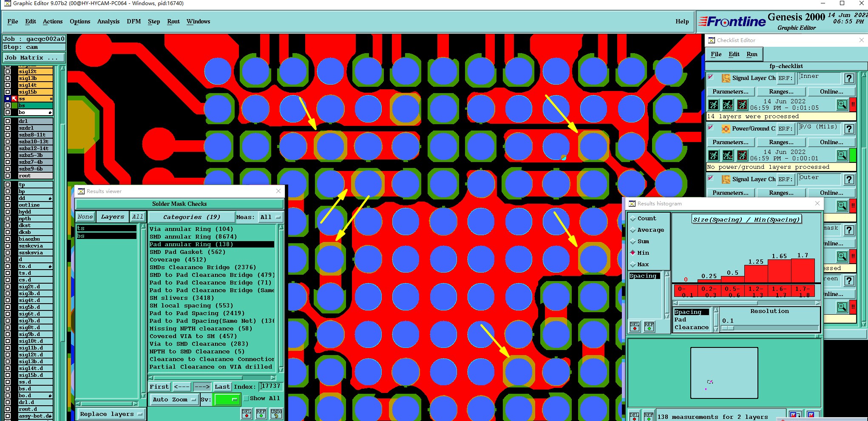
Task: Click the Power/Ground green status indicator
Action: (x=853, y=155)
